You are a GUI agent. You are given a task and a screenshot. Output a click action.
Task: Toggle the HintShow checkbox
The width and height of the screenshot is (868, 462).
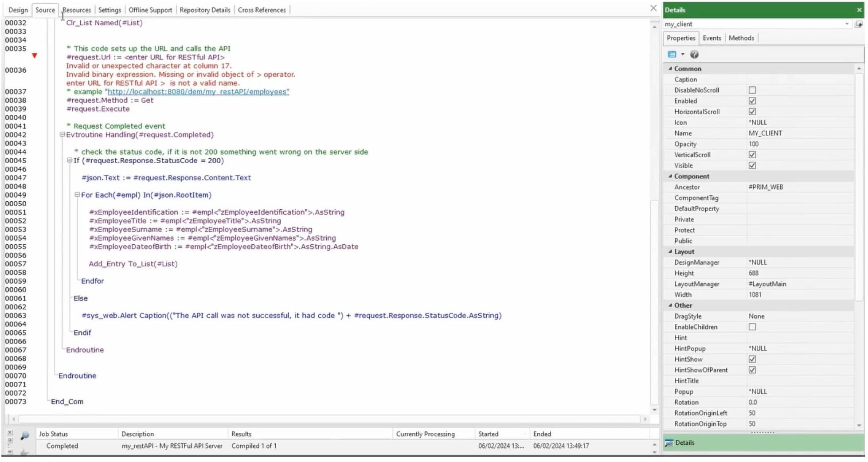pos(752,359)
